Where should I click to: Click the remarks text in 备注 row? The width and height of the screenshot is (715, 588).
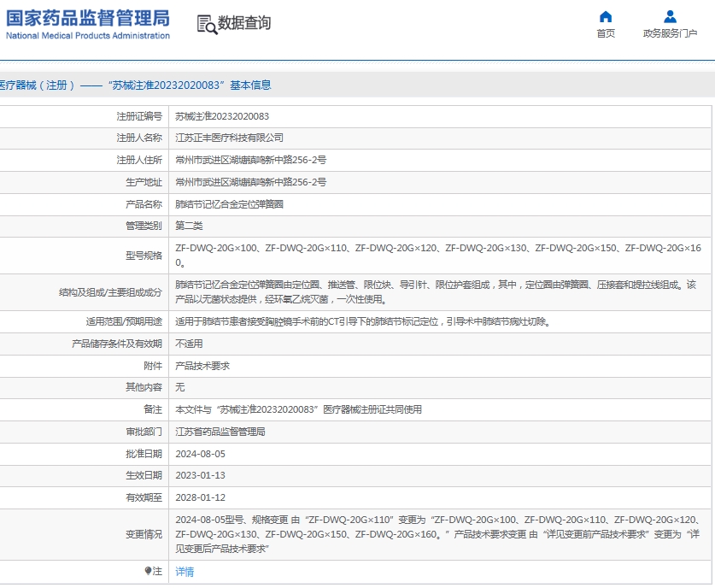pos(299,410)
